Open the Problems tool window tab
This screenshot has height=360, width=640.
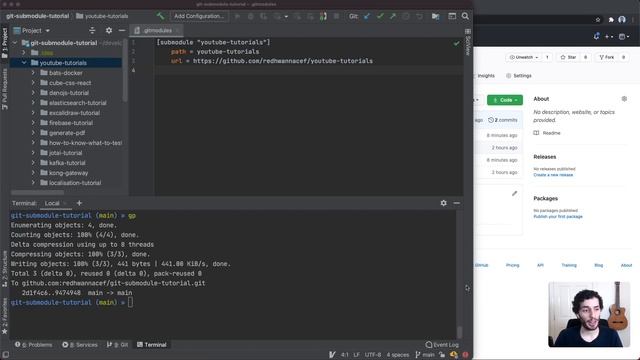(34, 344)
